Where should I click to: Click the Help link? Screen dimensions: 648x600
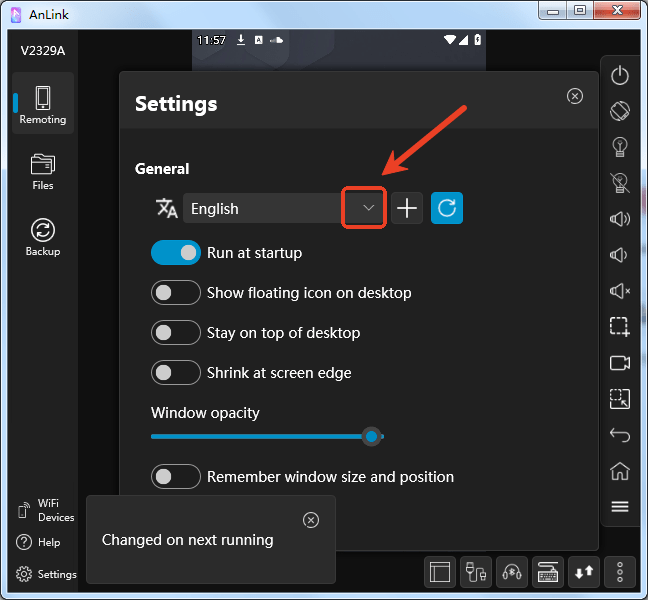pyautogui.click(x=38, y=542)
